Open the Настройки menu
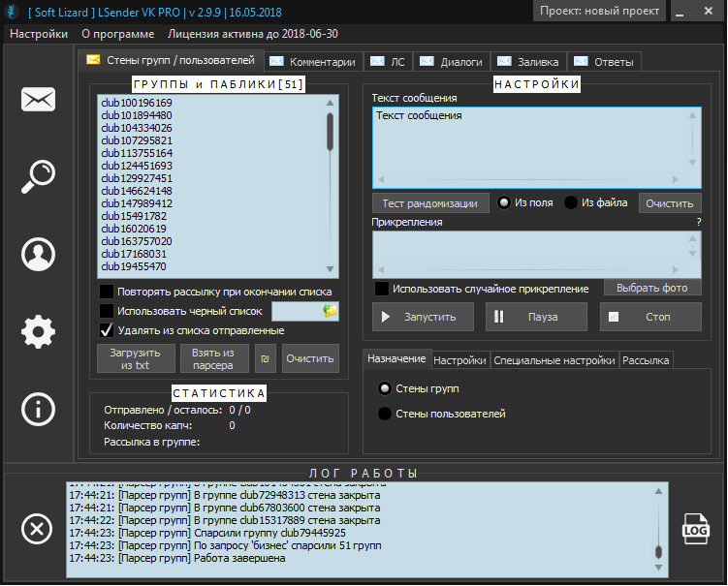 [39, 34]
